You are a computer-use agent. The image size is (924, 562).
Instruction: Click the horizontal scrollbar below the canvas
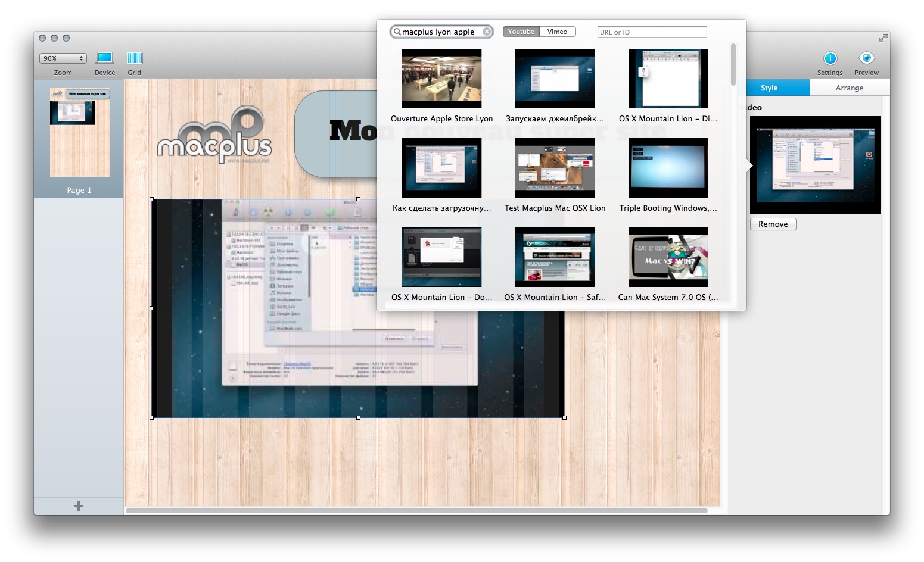416,511
